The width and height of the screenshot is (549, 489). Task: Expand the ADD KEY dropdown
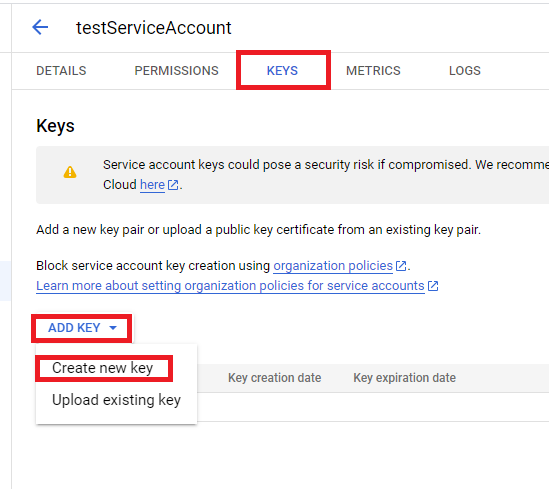82,328
